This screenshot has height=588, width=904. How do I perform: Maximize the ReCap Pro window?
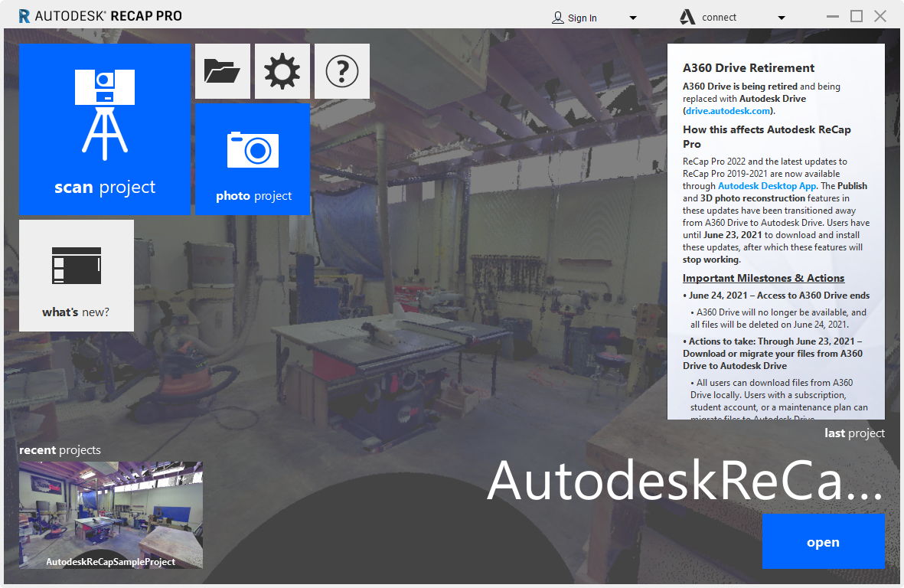click(x=857, y=16)
